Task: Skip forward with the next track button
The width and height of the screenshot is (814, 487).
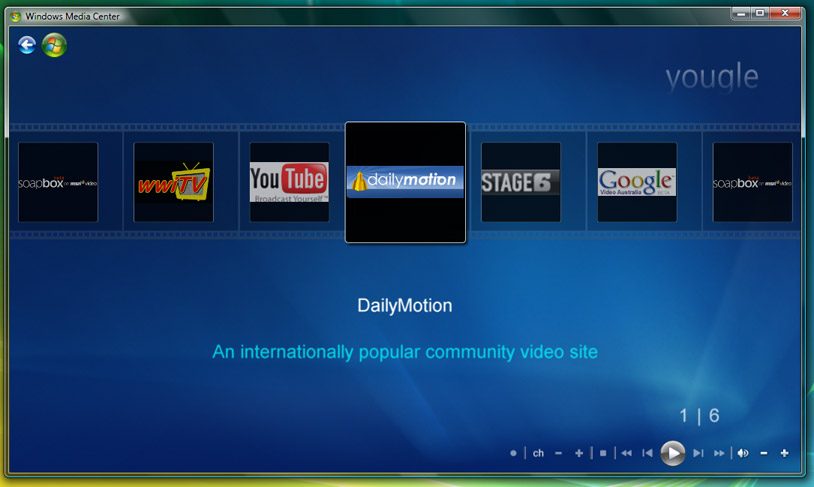Action: 698,453
